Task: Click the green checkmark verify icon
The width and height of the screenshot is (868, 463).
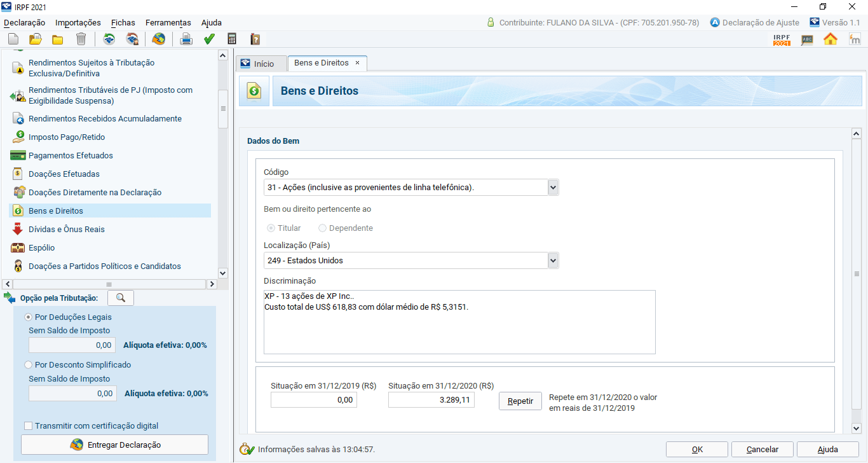Action: [209, 39]
